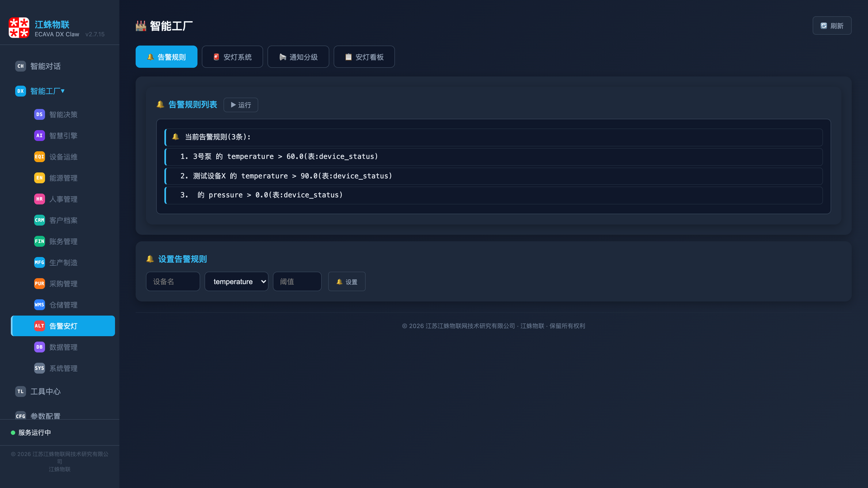868x488 pixels.
Task: Open the temperature metric dropdown
Action: point(236,282)
